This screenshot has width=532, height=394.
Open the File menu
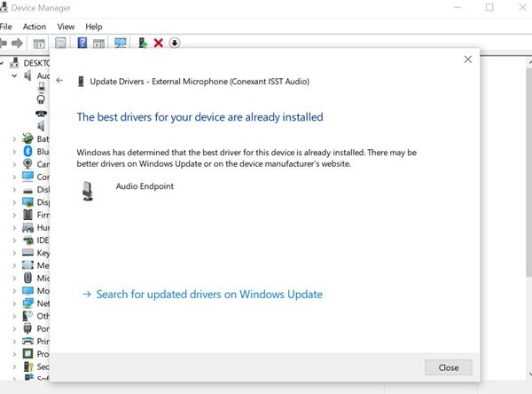pyautogui.click(x=6, y=27)
